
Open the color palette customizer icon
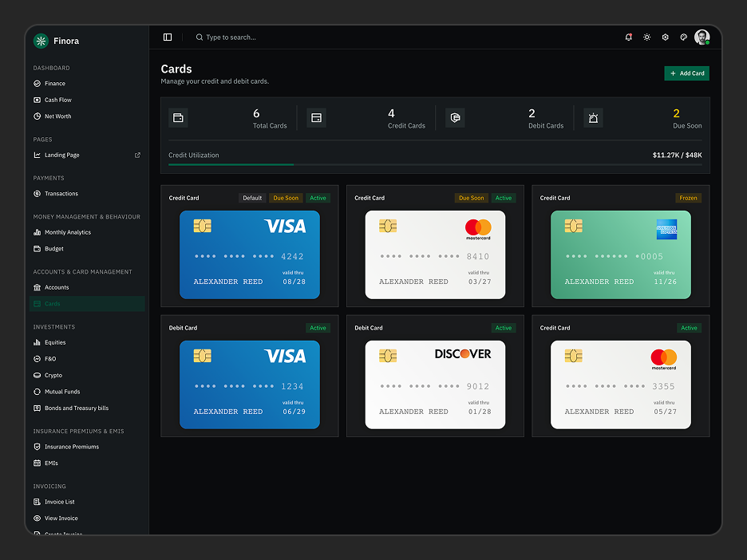[684, 37]
